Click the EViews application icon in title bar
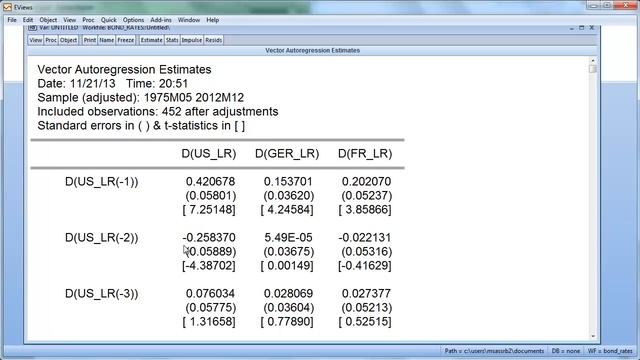The image size is (640, 360). point(7,7)
